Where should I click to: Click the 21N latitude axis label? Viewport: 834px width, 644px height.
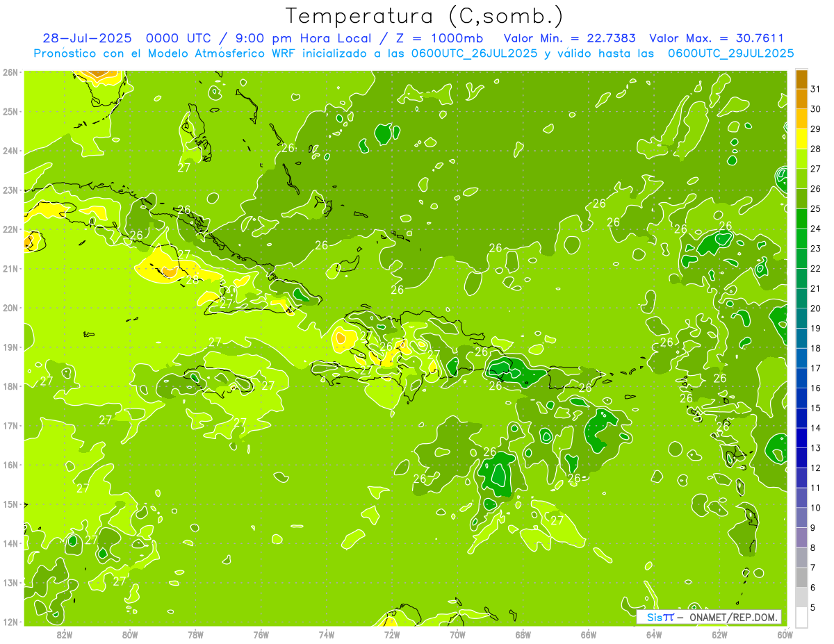pyautogui.click(x=10, y=268)
